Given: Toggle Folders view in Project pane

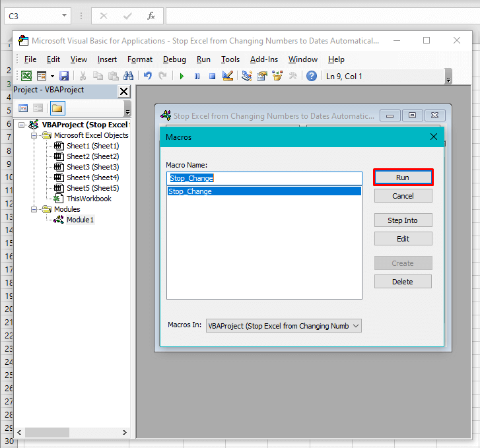Looking at the screenshot, I should pyautogui.click(x=57, y=108).
